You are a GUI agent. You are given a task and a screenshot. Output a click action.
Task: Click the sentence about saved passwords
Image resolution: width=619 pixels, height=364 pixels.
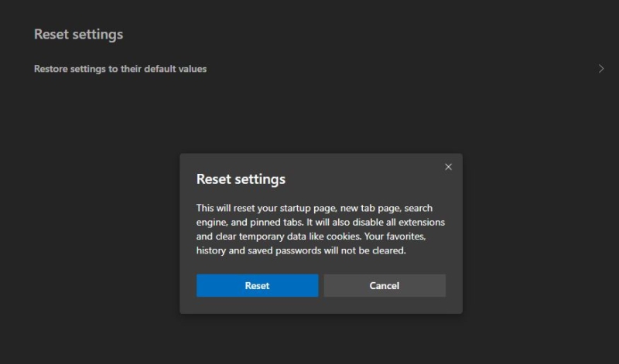(x=301, y=250)
